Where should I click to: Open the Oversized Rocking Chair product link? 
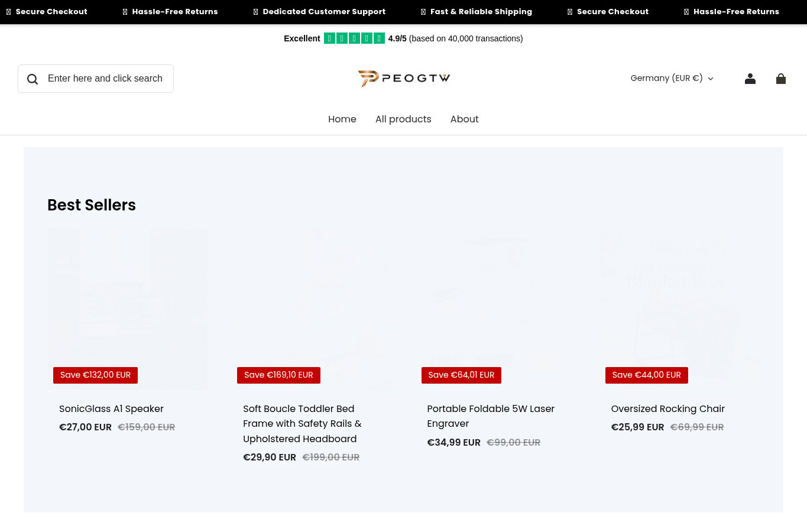pyautogui.click(x=667, y=408)
